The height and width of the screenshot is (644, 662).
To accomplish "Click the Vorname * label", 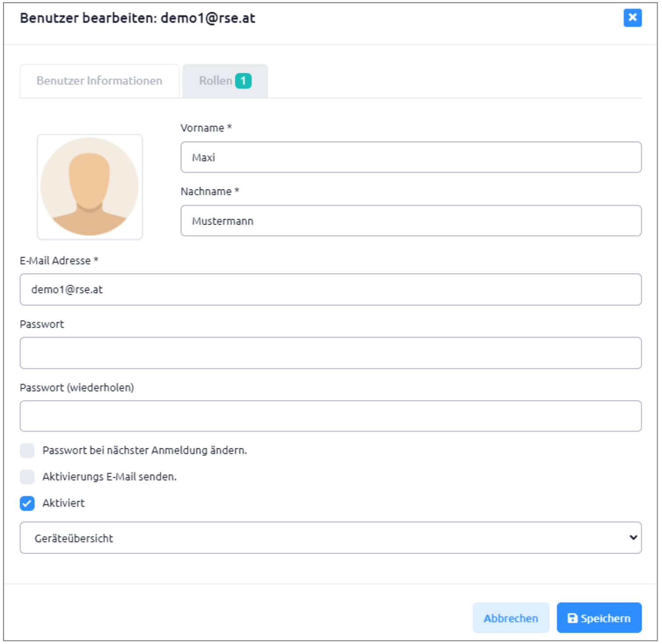I will (206, 128).
